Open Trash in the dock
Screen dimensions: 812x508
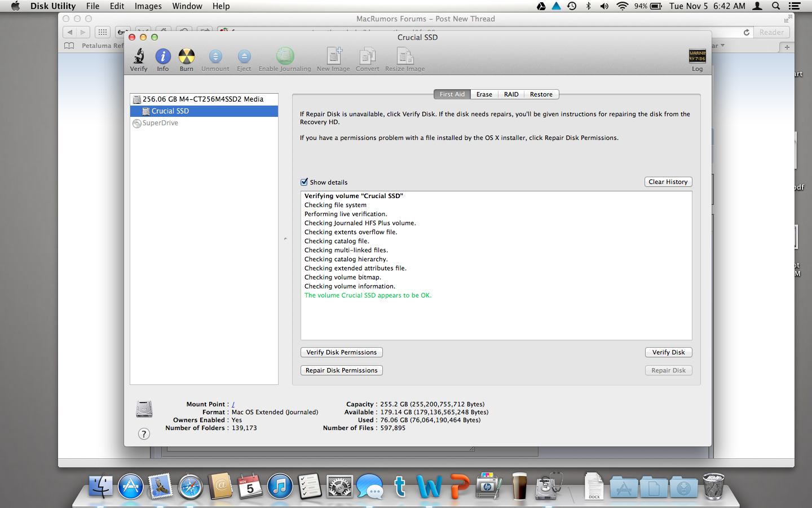(x=713, y=486)
